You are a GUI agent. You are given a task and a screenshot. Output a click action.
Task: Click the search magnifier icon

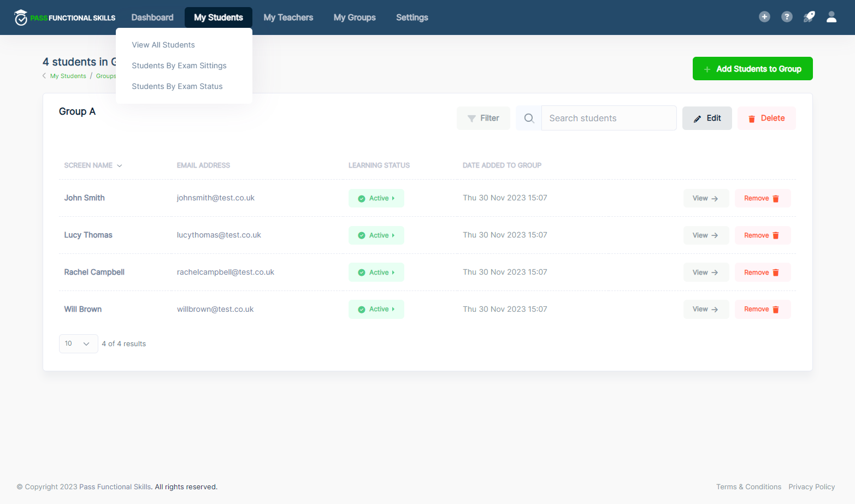tap(529, 118)
